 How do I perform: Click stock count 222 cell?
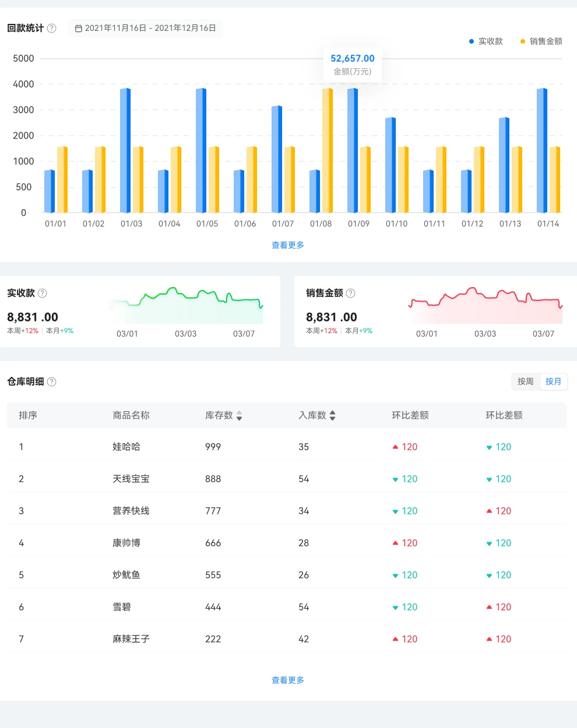point(213,639)
